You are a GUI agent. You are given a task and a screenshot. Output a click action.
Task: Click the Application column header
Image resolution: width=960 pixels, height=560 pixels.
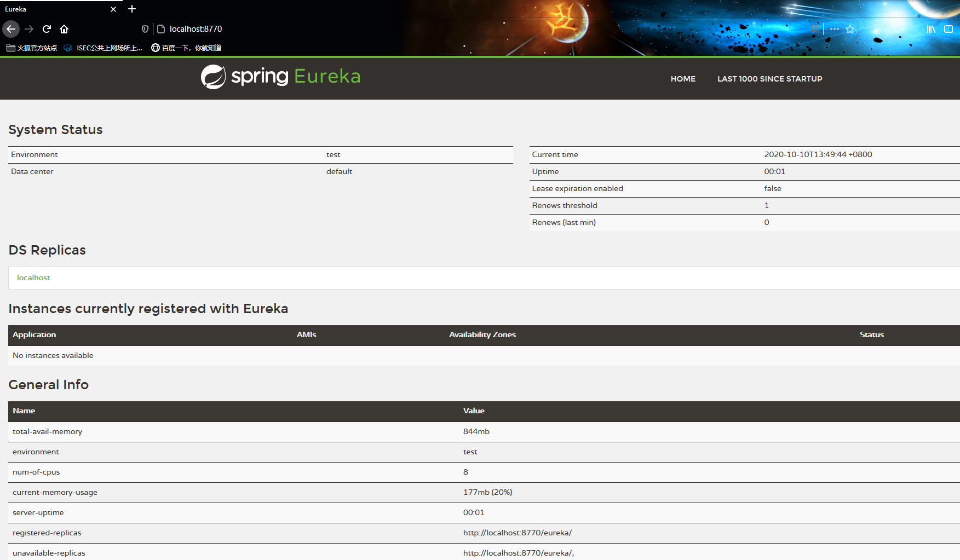tap(35, 334)
